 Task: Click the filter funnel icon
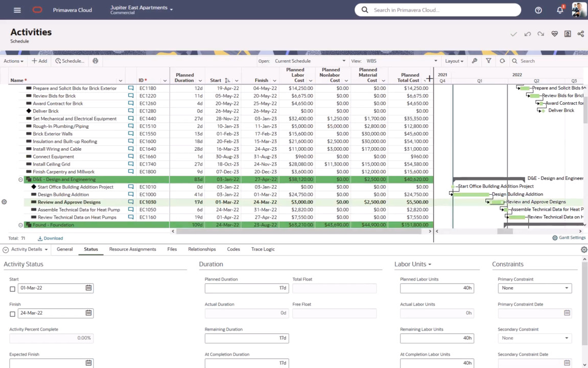[488, 61]
